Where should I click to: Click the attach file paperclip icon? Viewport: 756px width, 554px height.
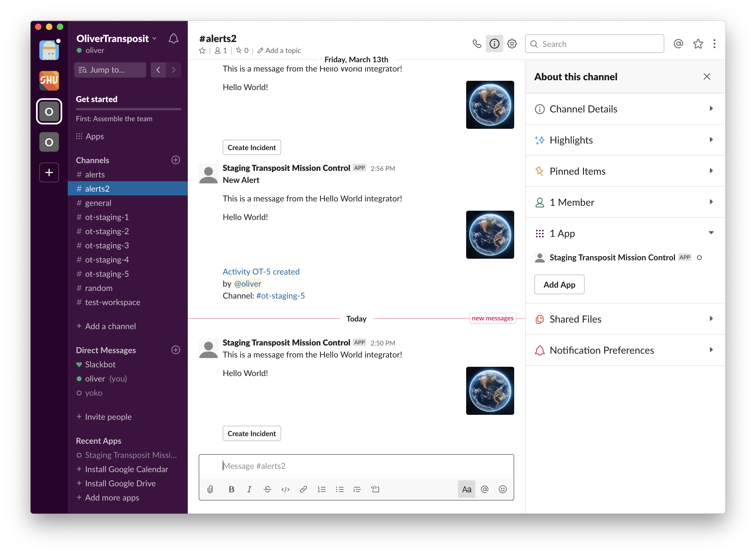[210, 489]
